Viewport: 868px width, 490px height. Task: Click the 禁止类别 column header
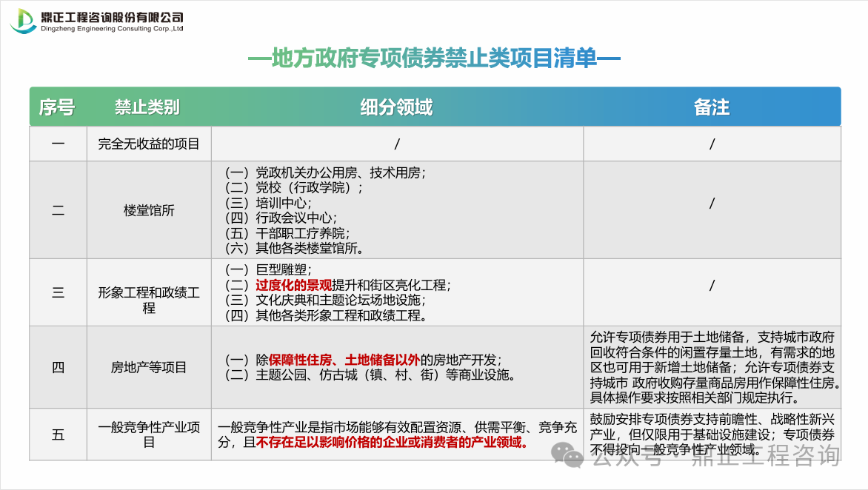click(x=147, y=107)
